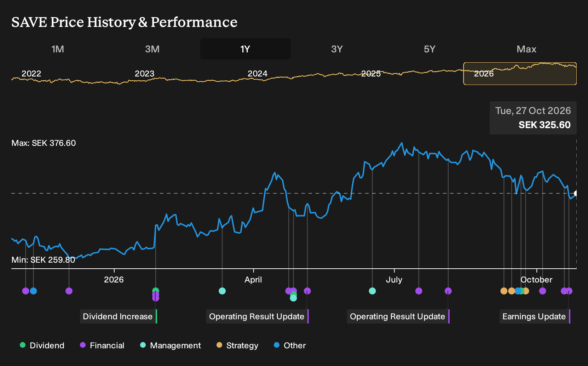The width and height of the screenshot is (588, 366).
Task: Click the purple dot above second Operating Result Update
Action: tap(448, 291)
